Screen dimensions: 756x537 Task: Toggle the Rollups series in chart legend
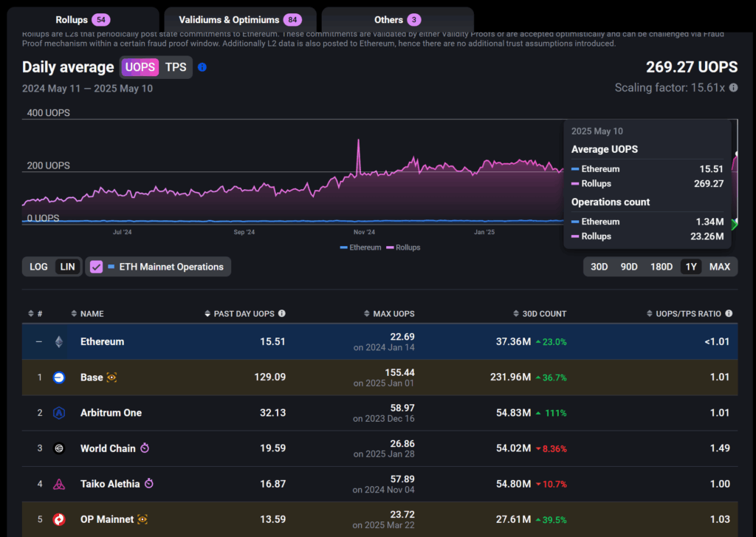[404, 247]
